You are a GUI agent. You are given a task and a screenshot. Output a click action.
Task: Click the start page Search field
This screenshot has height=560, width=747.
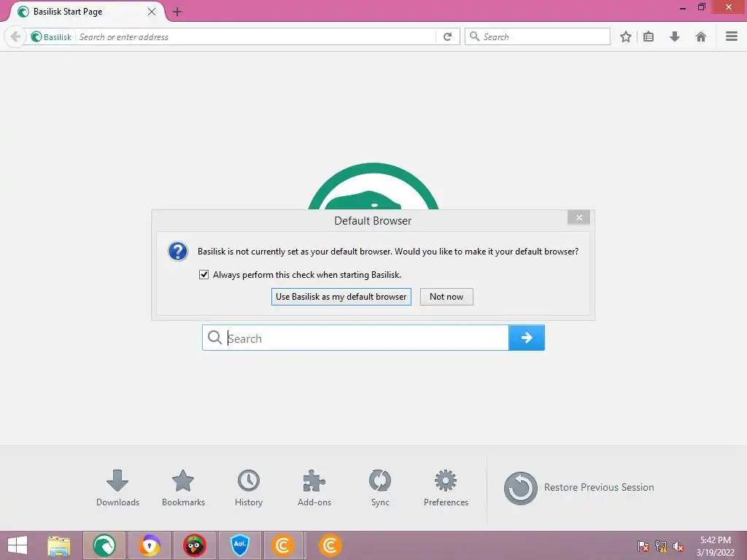pyautogui.click(x=355, y=338)
